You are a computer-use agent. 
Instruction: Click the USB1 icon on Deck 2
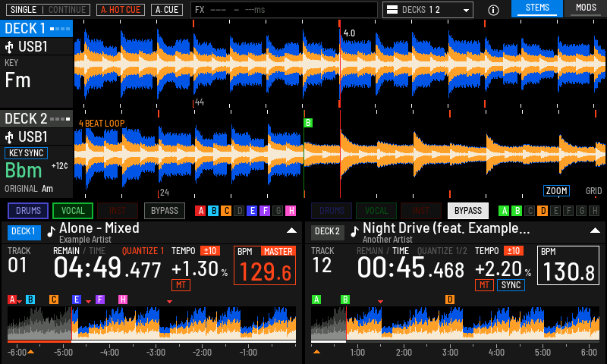pyautogui.click(x=9, y=137)
